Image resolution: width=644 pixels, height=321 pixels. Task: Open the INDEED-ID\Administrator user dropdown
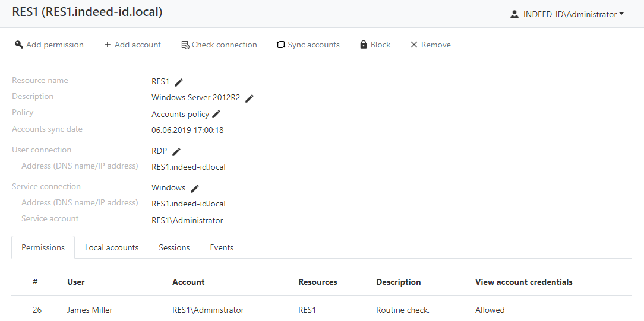coord(567,14)
